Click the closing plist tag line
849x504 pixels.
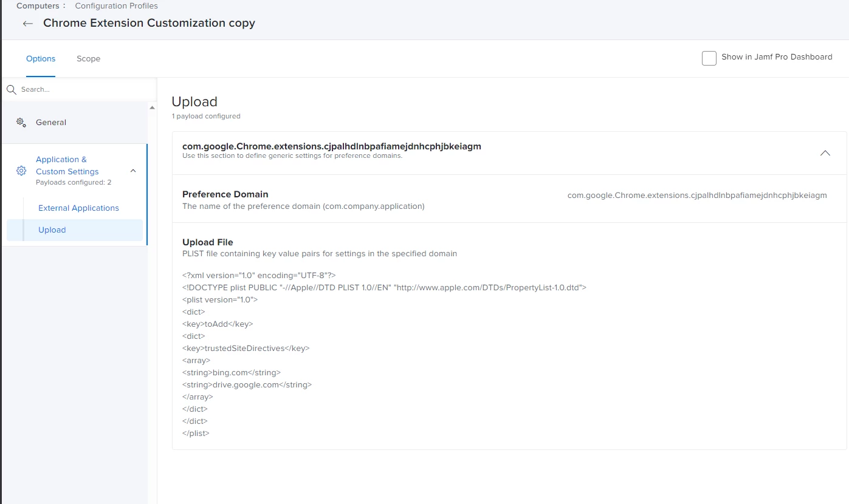click(196, 433)
